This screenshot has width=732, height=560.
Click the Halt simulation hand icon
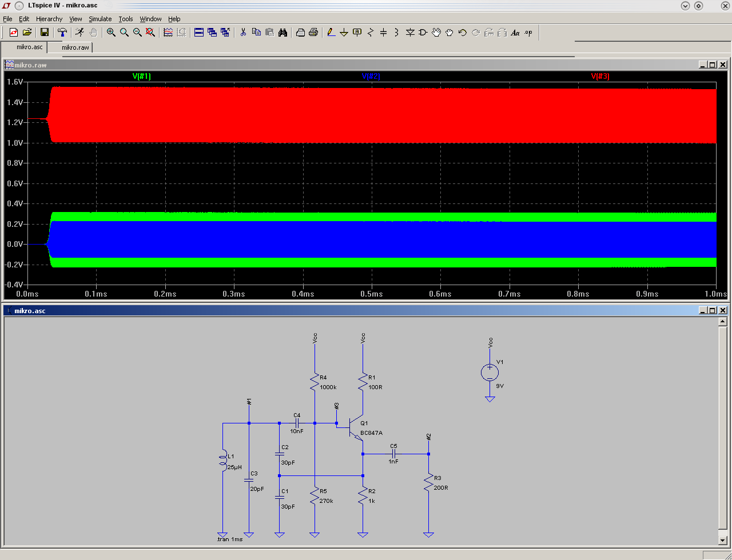93,33
